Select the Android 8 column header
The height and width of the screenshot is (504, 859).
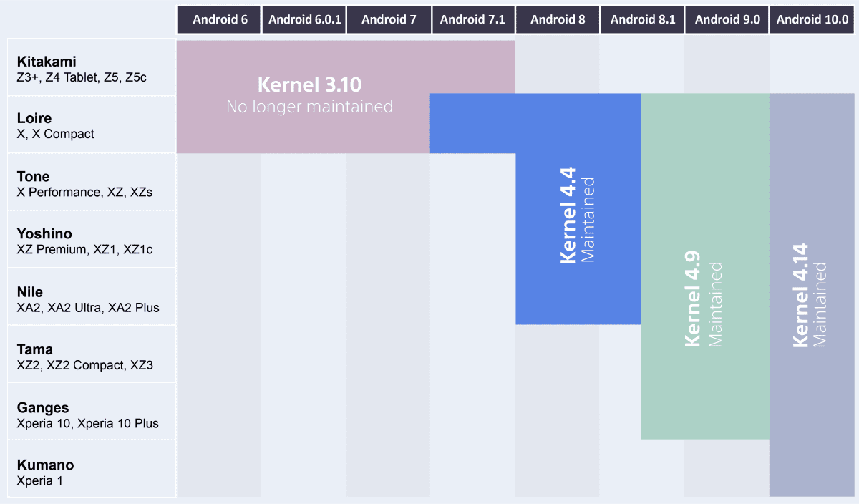tap(558, 19)
